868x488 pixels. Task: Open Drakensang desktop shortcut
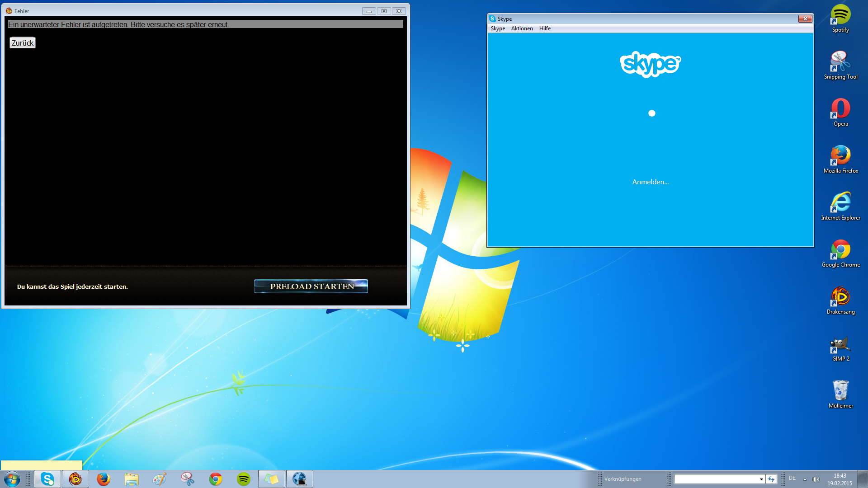point(840,300)
